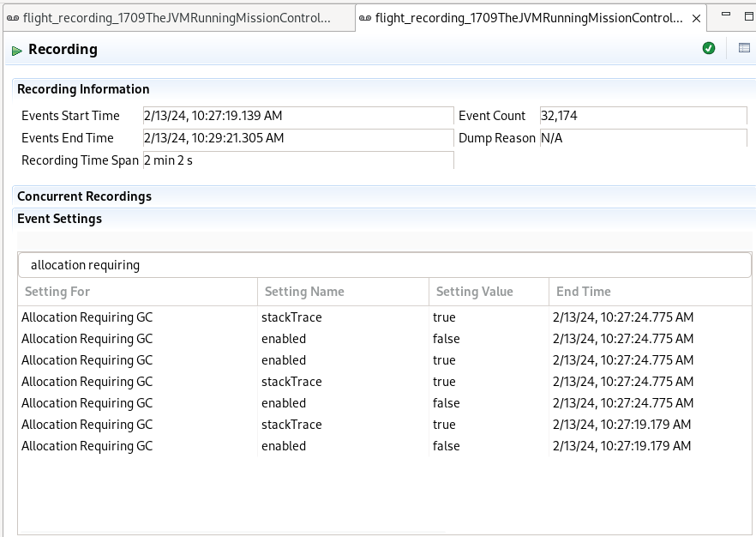
Task: Collapse the Event Settings section
Action: [59, 219]
